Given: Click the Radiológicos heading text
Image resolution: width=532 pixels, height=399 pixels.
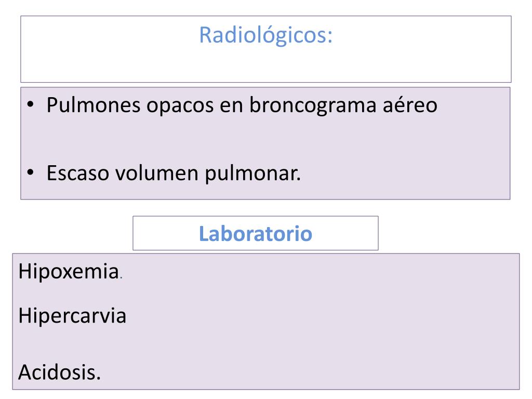Looking at the screenshot, I should click(265, 35).
